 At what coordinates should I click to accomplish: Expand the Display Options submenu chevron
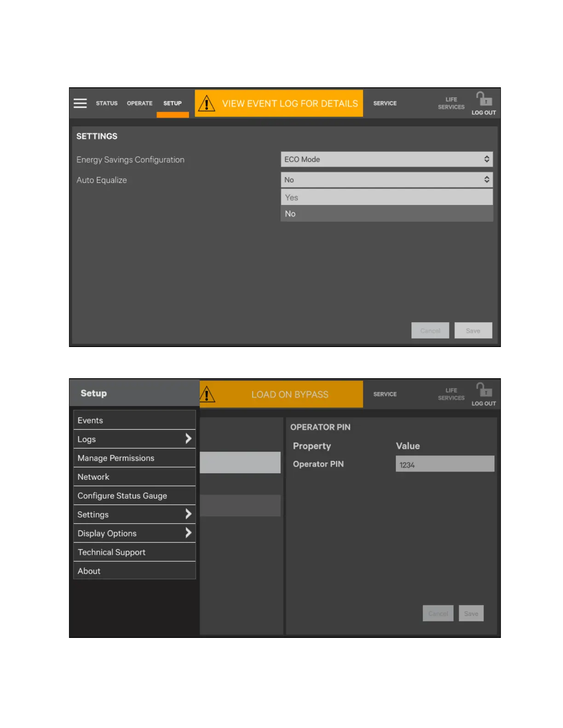(x=188, y=533)
